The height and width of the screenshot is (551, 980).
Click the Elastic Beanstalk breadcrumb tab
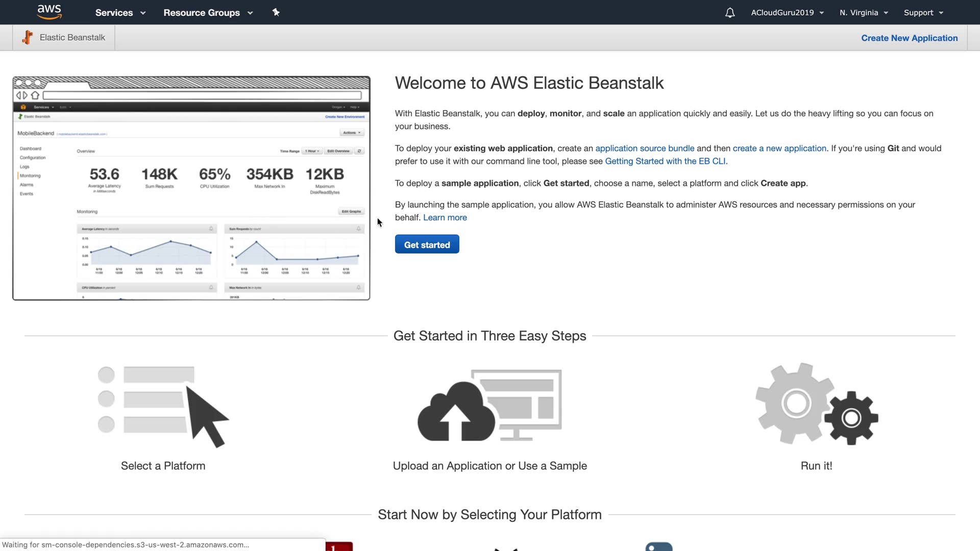64,38
